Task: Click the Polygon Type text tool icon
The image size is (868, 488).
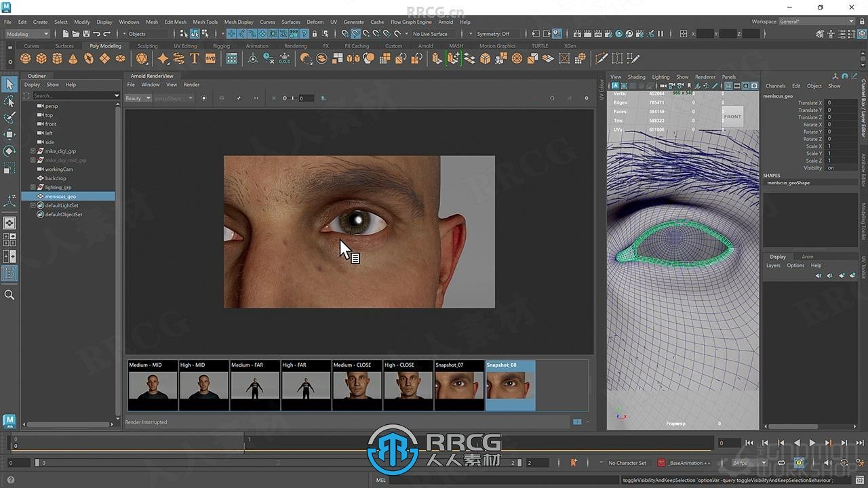Action: (195, 59)
